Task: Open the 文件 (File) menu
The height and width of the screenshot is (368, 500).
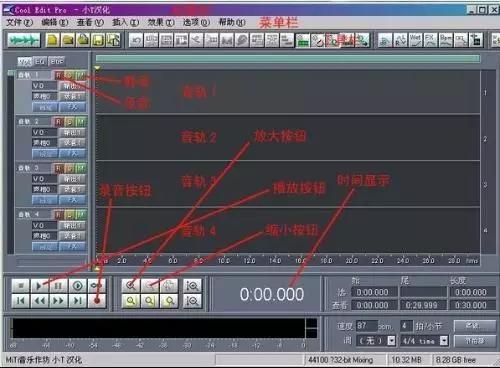Action: (20, 22)
